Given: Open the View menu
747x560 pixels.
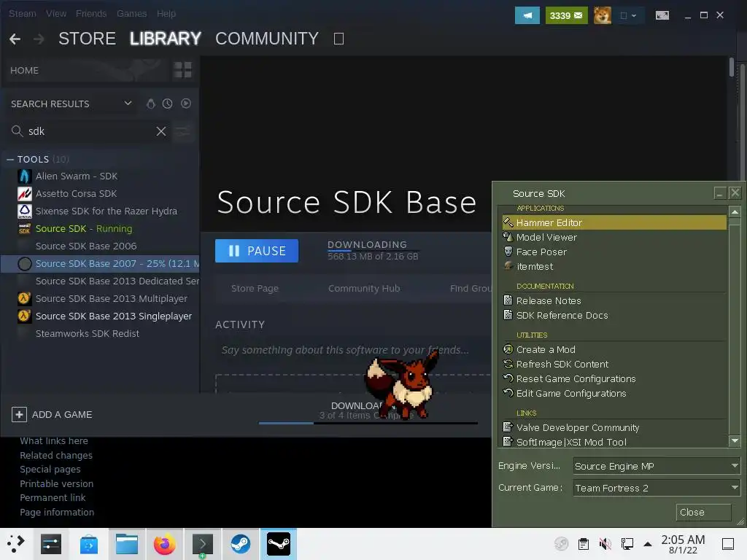Looking at the screenshot, I should pyautogui.click(x=56, y=14).
